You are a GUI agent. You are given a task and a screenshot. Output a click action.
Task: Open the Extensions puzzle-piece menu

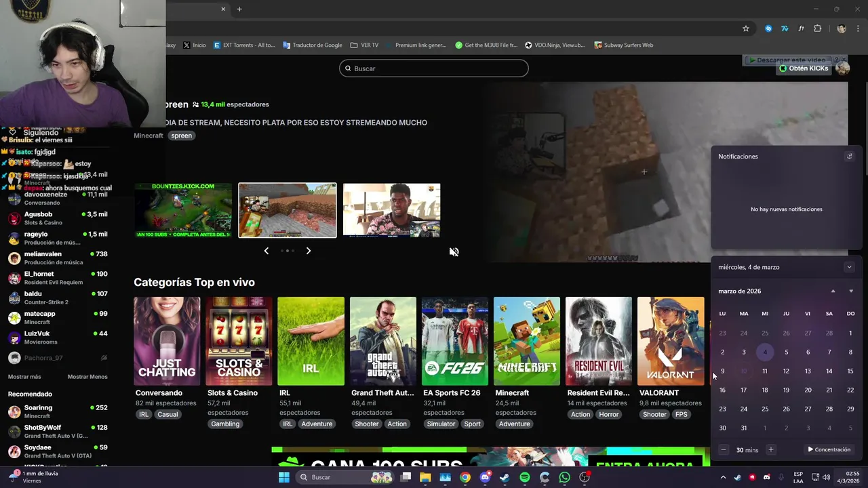click(x=817, y=28)
